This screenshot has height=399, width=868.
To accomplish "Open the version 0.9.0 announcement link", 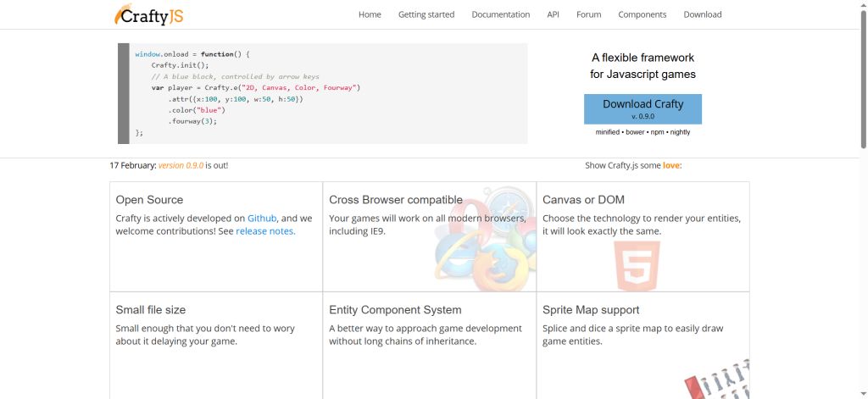I will [x=181, y=165].
